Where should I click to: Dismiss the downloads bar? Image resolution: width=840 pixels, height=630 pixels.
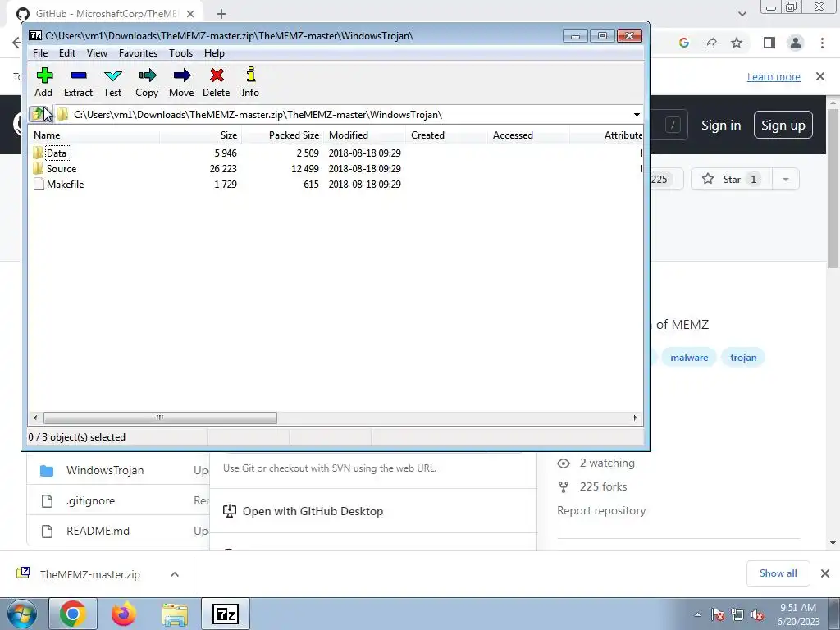click(825, 573)
